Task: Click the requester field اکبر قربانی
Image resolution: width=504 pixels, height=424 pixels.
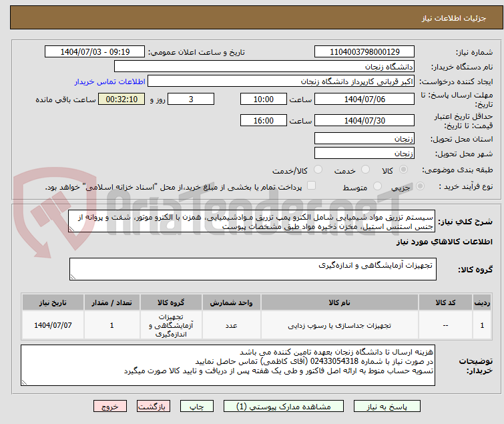Action: [x=281, y=81]
